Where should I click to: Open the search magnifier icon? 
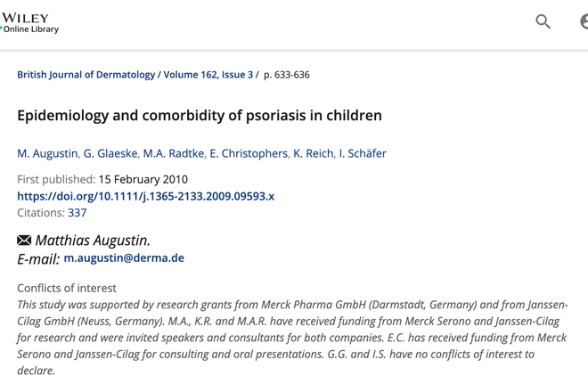543,21
